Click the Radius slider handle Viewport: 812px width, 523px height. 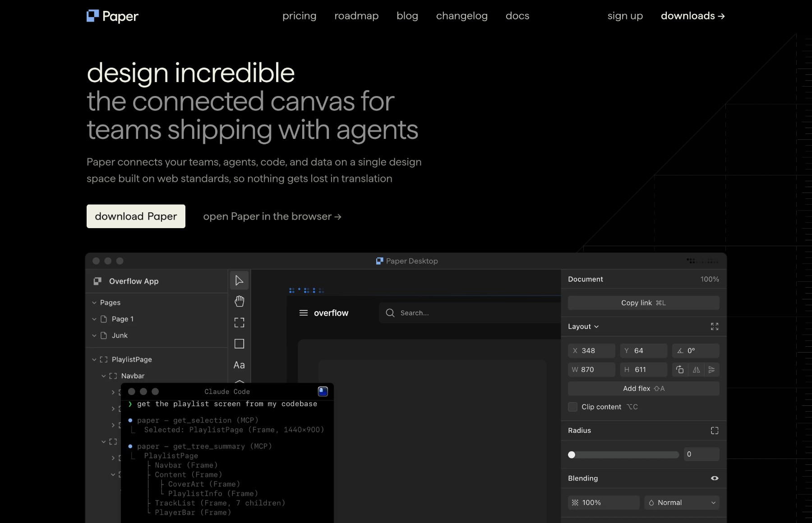click(572, 455)
